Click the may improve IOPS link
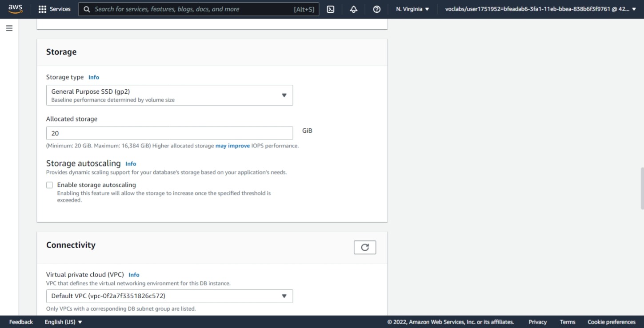The image size is (644, 328). (x=232, y=146)
